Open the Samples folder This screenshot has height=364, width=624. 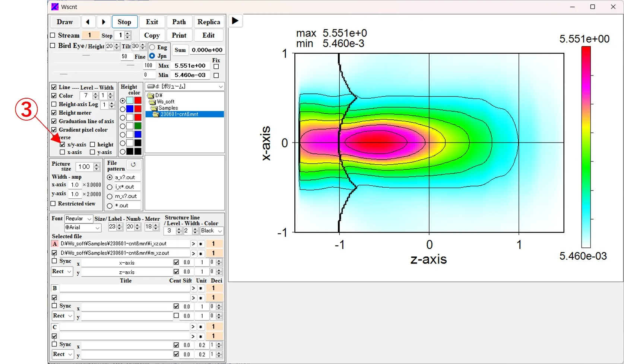coord(154,108)
